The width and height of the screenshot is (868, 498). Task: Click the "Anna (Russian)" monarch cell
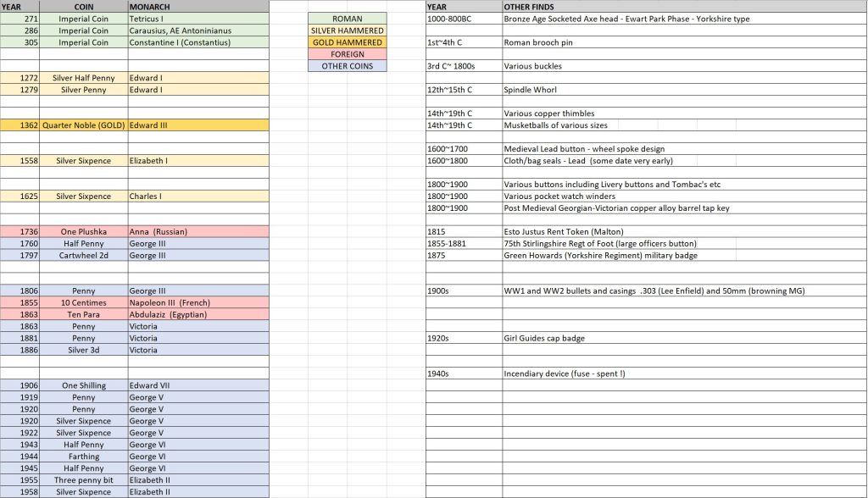tap(198, 232)
